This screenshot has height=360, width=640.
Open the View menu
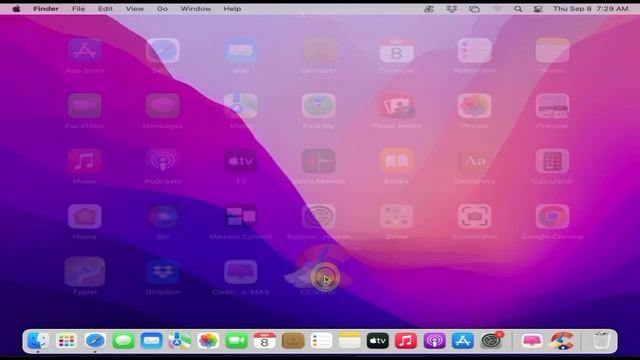134,9
